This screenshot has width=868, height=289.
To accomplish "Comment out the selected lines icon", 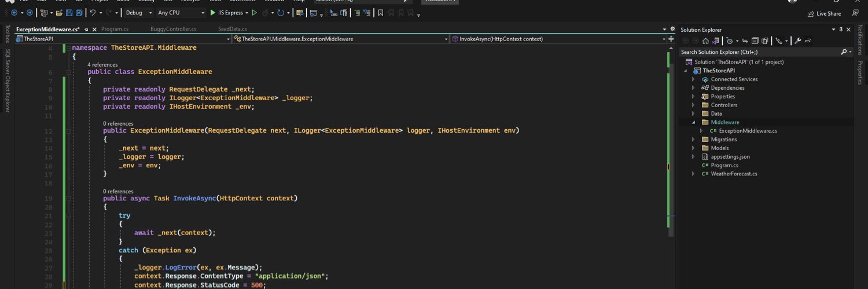I will pos(357,13).
